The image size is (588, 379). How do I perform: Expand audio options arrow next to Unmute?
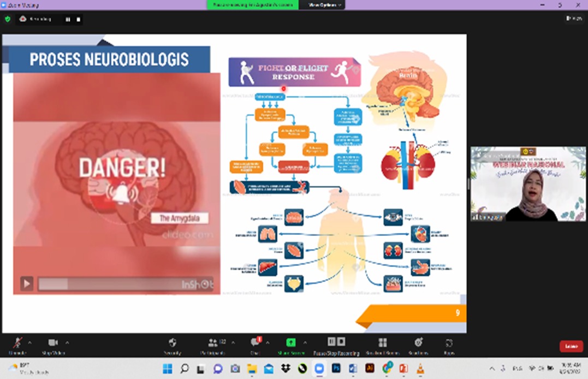point(29,343)
